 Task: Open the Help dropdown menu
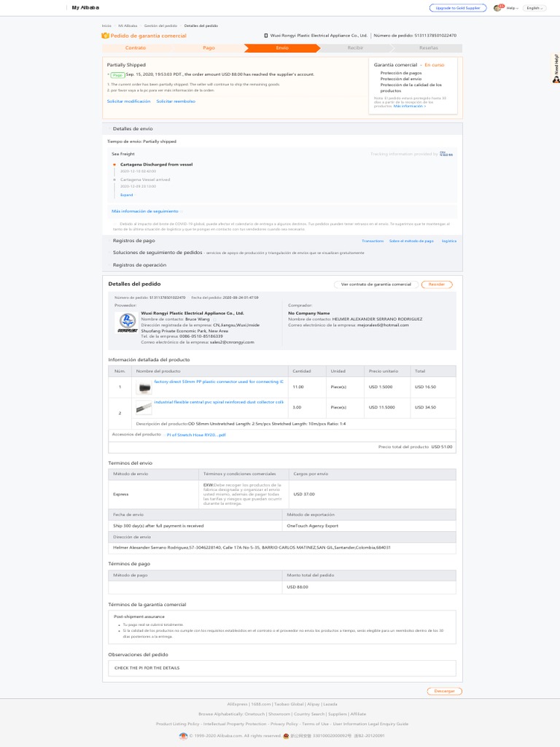coord(512,8)
